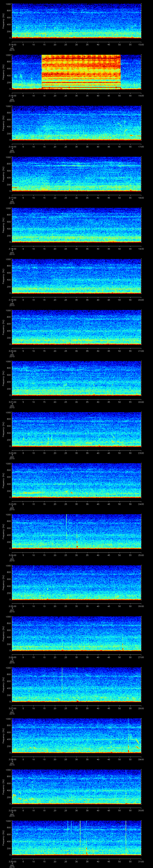Click the 3:25:00 spectrogram panel
This screenshot has height=868, width=153.
(77, 582)
